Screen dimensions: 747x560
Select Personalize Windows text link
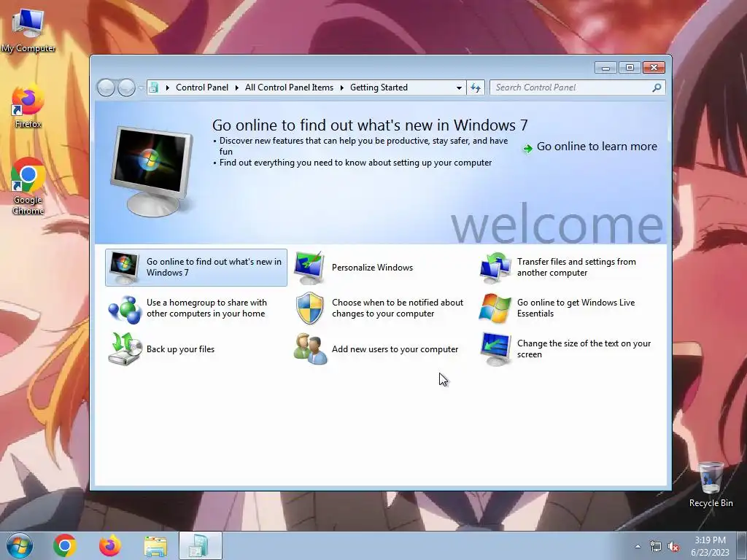coord(372,268)
